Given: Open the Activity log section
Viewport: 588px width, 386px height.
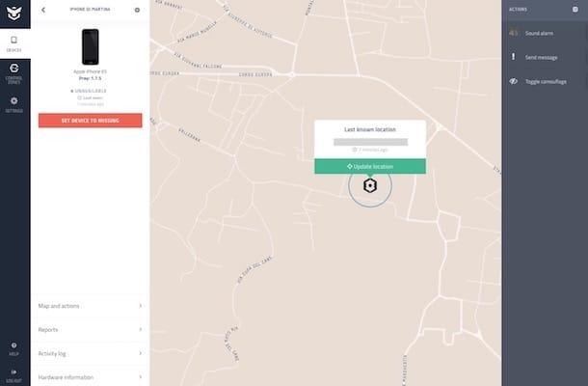Looking at the screenshot, I should click(90, 353).
